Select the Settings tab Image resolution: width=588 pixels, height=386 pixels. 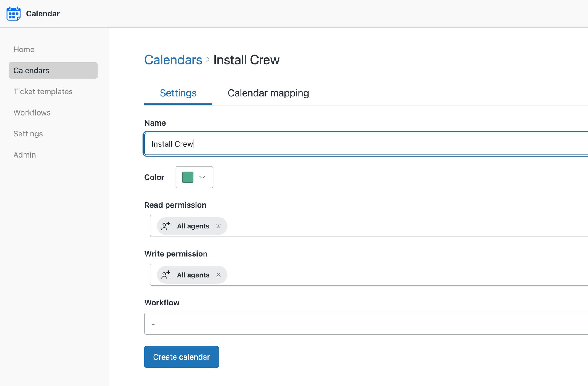[178, 93]
